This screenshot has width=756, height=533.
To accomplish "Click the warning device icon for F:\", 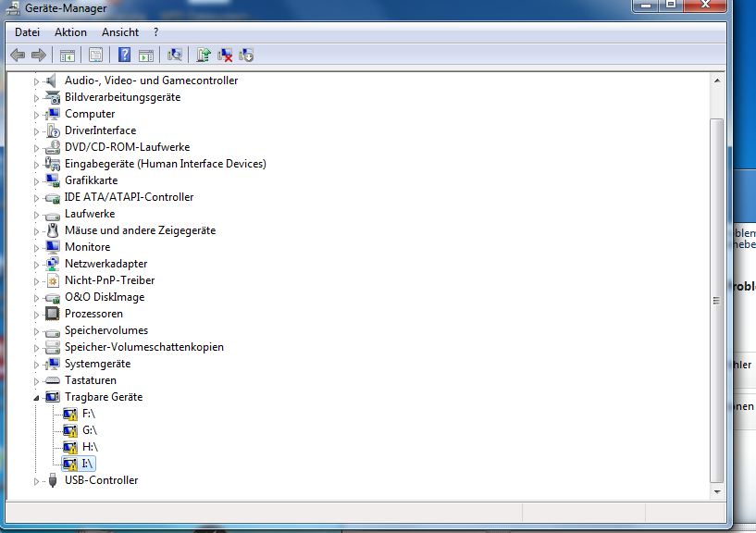I will (x=70, y=414).
